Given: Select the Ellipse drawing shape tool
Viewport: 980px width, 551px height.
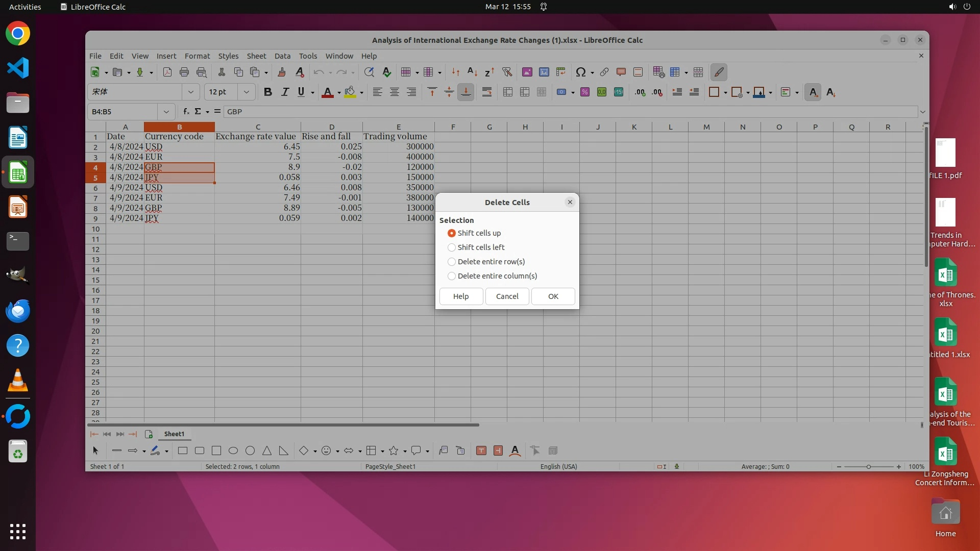Looking at the screenshot, I should tap(233, 451).
